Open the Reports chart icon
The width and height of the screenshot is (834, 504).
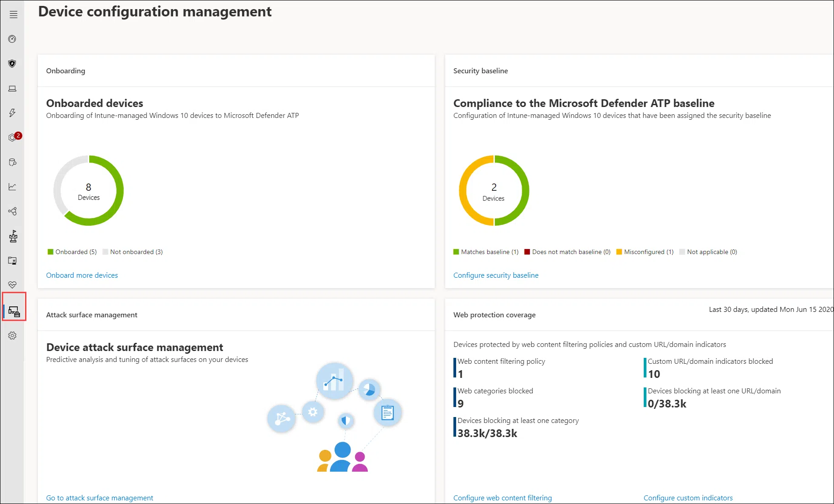click(x=12, y=187)
